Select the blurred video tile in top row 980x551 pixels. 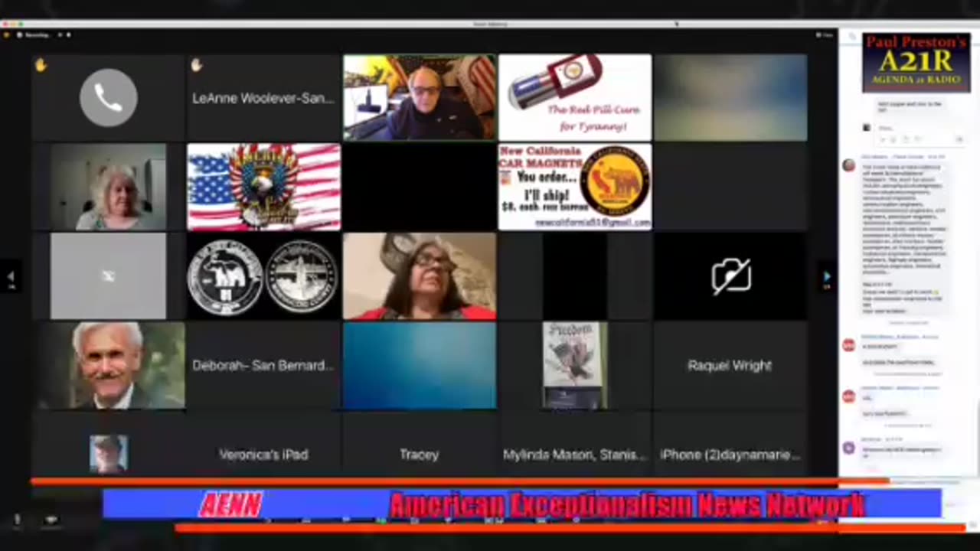(730, 97)
